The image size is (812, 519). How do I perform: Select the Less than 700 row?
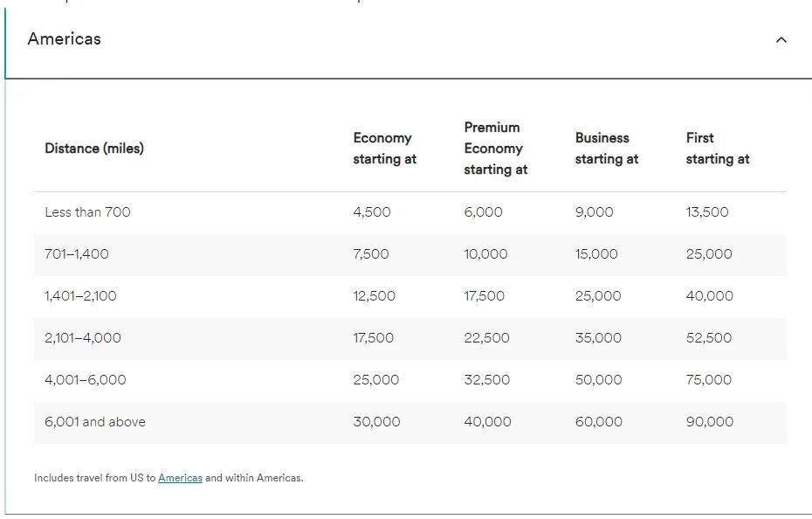[x=87, y=212]
